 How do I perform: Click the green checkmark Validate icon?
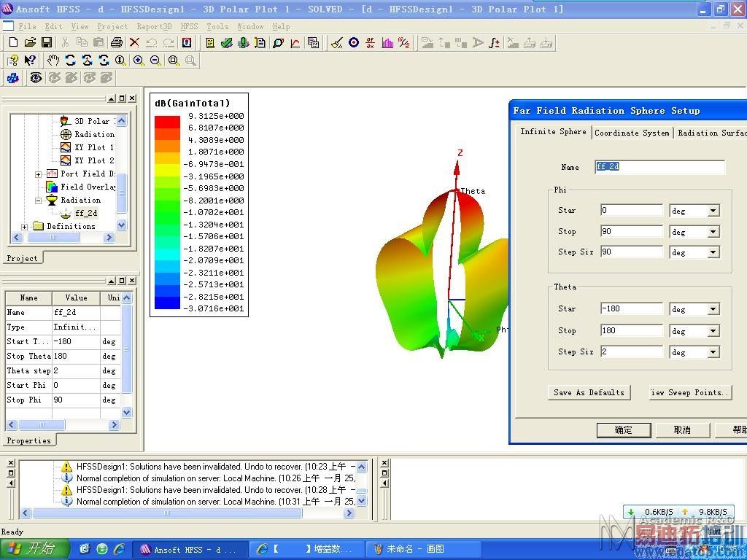click(x=227, y=43)
